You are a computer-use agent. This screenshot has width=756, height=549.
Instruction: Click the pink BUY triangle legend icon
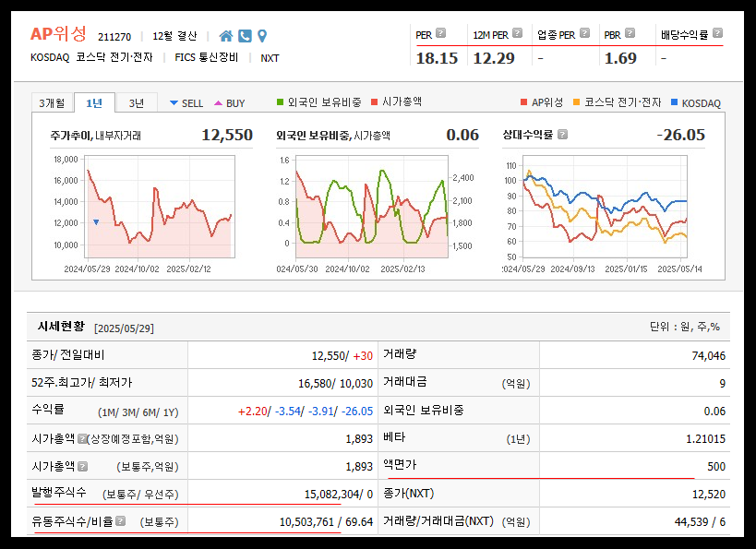coord(218,103)
